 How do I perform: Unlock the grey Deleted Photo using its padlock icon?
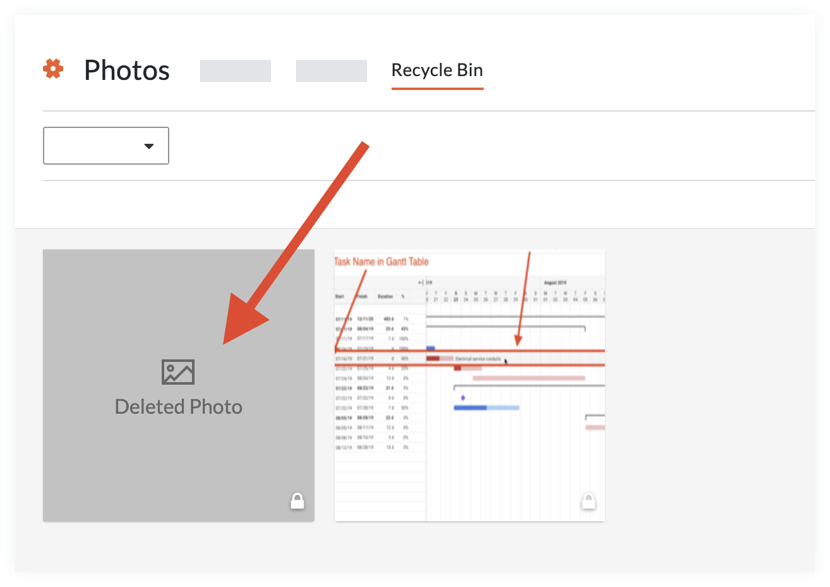click(x=297, y=499)
